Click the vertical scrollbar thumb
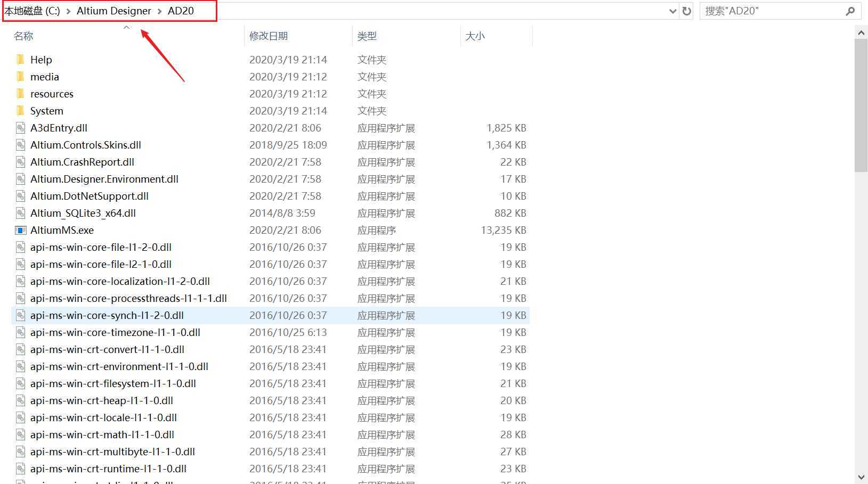The width and height of the screenshot is (868, 484). pyautogui.click(x=861, y=105)
